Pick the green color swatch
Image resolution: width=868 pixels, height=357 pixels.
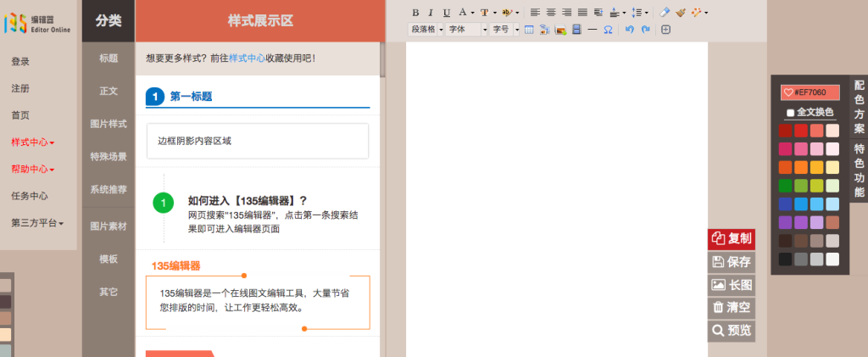tap(785, 186)
